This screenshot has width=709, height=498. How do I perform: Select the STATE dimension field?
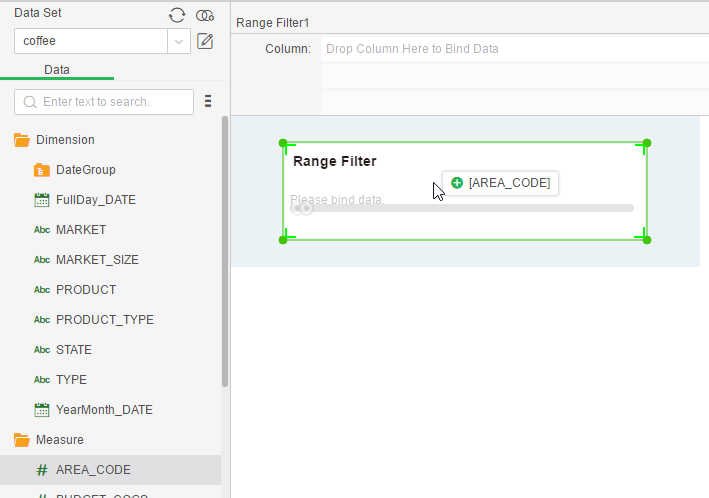(73, 350)
